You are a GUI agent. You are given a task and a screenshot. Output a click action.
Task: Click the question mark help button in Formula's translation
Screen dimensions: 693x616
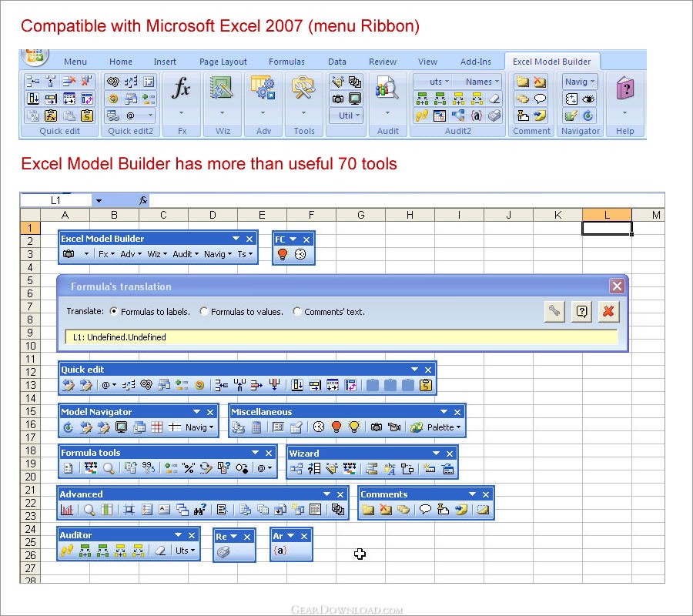coord(581,312)
